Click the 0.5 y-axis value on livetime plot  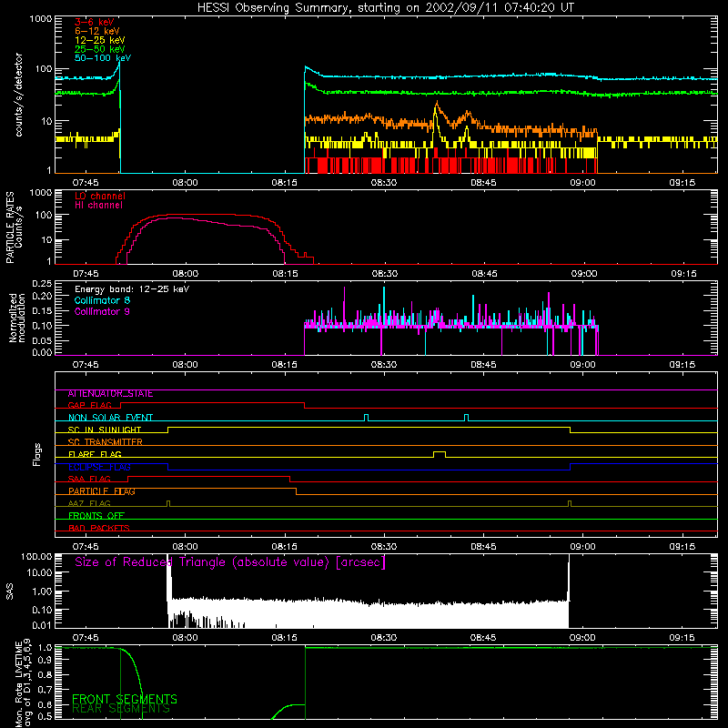point(45,717)
